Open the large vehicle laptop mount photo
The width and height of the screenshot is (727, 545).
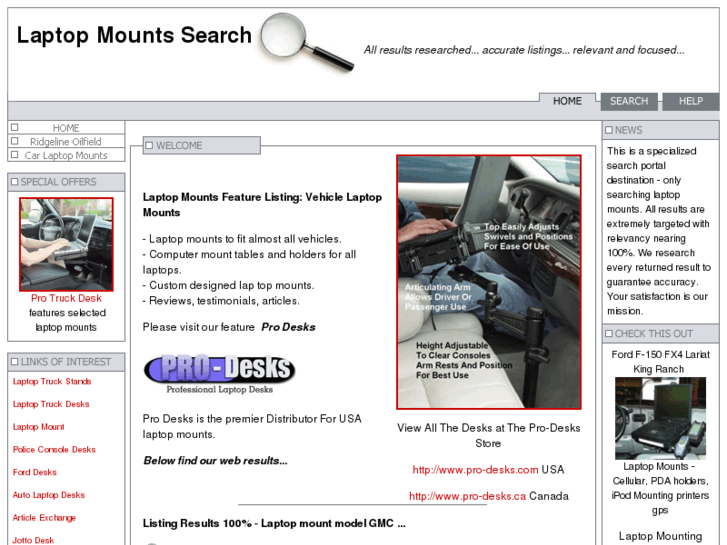click(489, 282)
